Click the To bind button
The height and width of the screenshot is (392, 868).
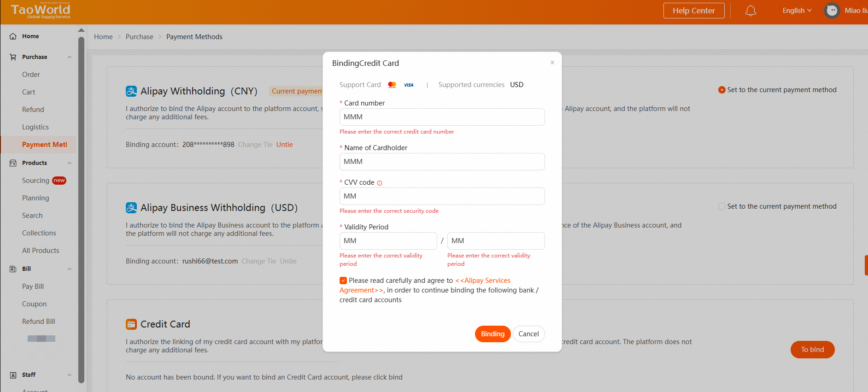812,350
